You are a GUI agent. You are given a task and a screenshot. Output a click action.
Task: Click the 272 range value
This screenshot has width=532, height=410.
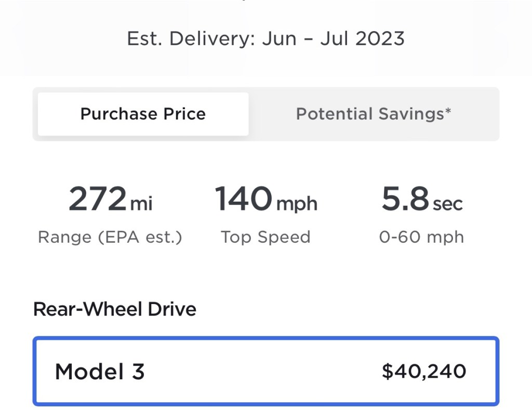[x=98, y=199]
